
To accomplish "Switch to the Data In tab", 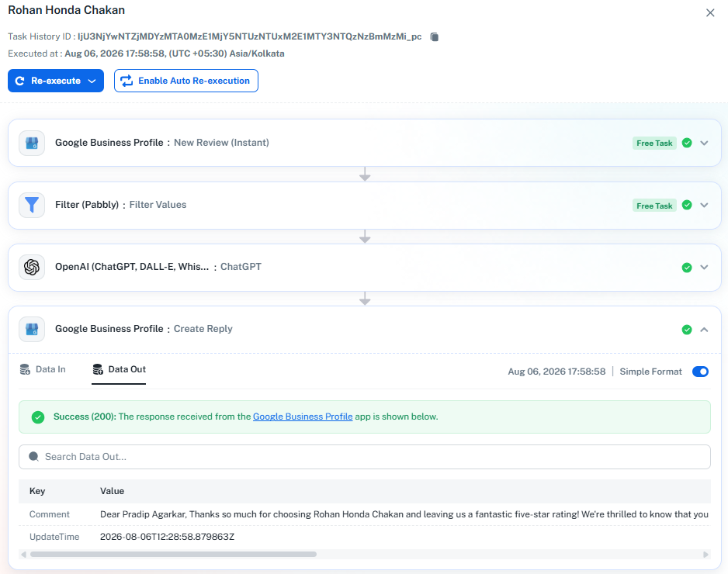I will [43, 369].
